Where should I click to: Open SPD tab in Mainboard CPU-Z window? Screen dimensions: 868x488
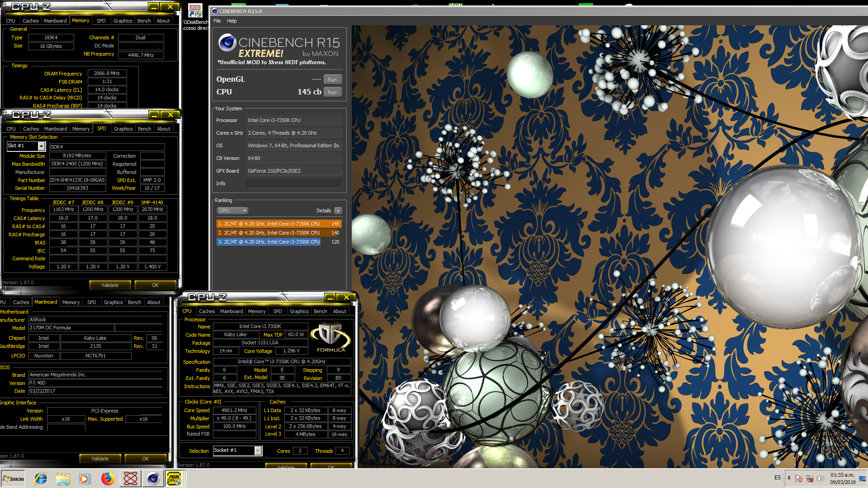pos(91,302)
